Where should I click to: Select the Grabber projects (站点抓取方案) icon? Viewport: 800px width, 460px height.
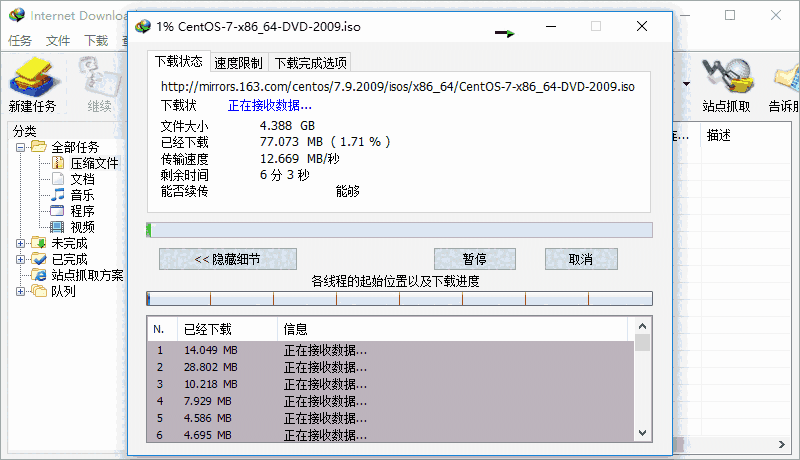click(39, 274)
